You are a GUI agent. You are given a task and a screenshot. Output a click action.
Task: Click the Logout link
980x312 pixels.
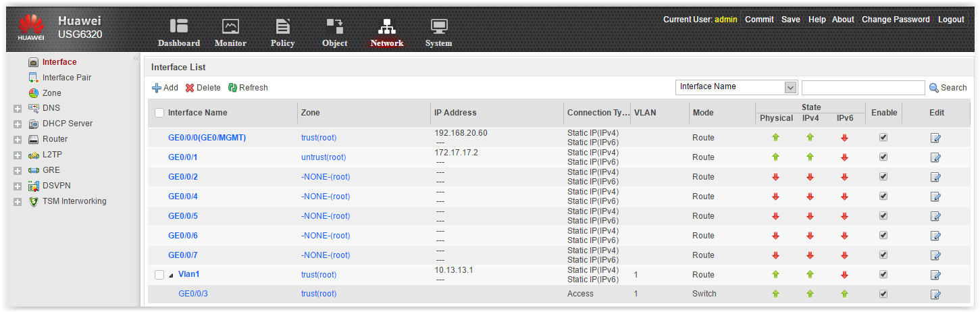tap(951, 20)
